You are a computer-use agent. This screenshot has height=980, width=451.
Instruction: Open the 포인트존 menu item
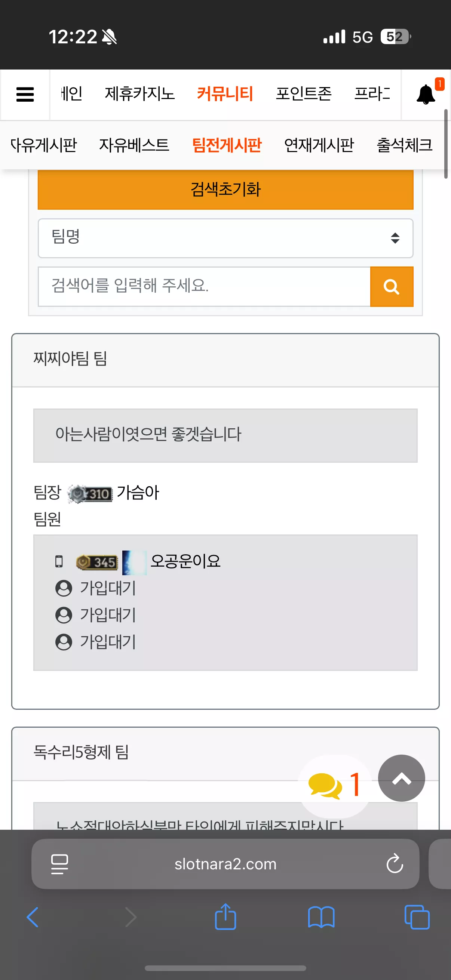pyautogui.click(x=303, y=93)
